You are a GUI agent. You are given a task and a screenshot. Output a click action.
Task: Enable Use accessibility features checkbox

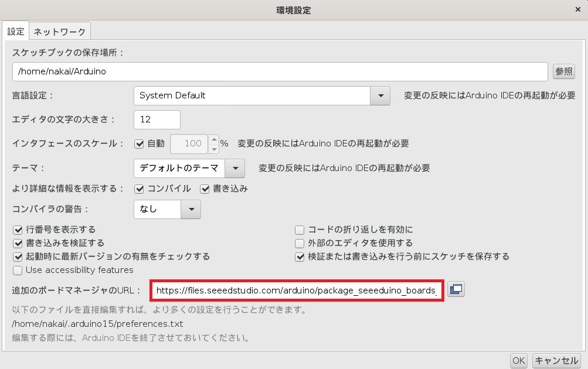pos(18,270)
